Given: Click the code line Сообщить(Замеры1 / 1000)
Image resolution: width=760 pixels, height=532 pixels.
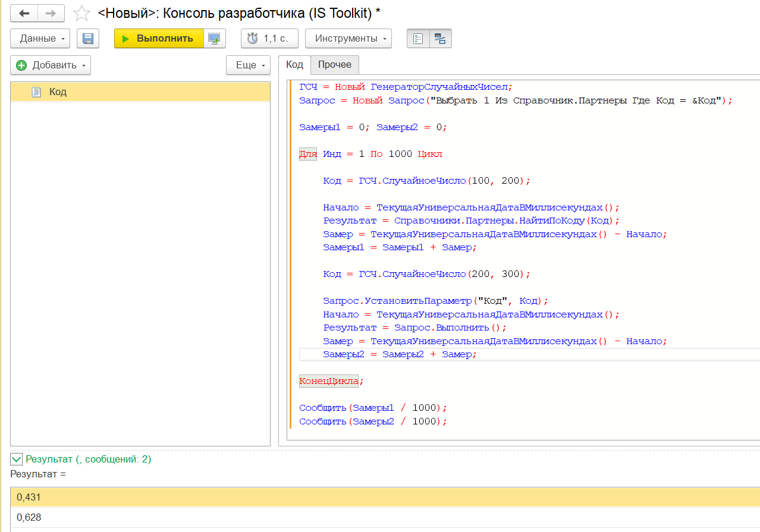Looking at the screenshot, I should pyautogui.click(x=373, y=408).
